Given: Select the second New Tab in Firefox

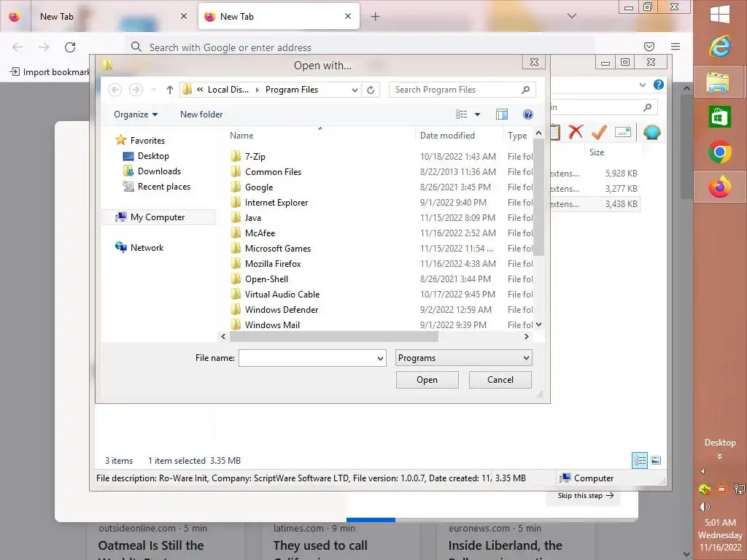Looking at the screenshot, I should (x=279, y=16).
